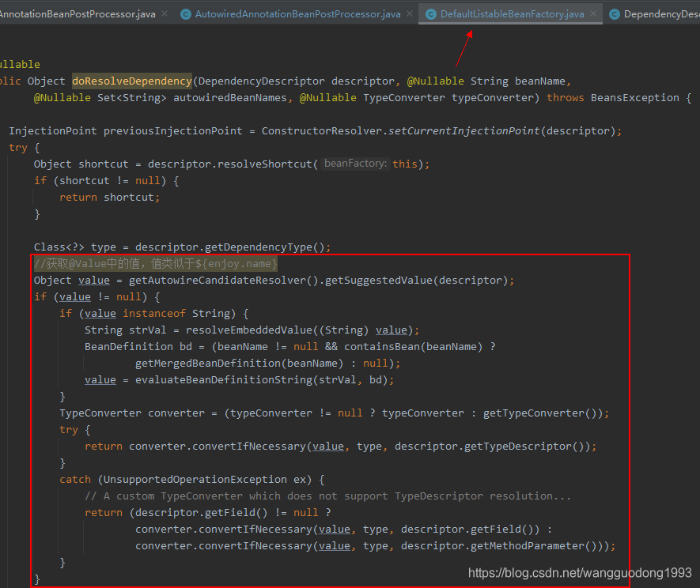Click the previousInjectionPoint variable
This screenshot has width=700, height=588.
click(173, 130)
